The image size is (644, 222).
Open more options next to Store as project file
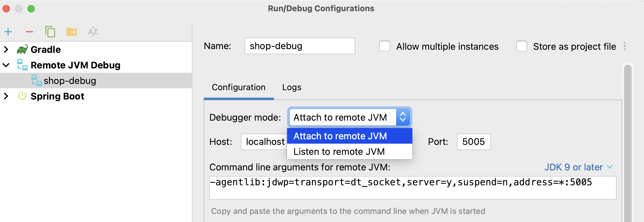point(625,46)
